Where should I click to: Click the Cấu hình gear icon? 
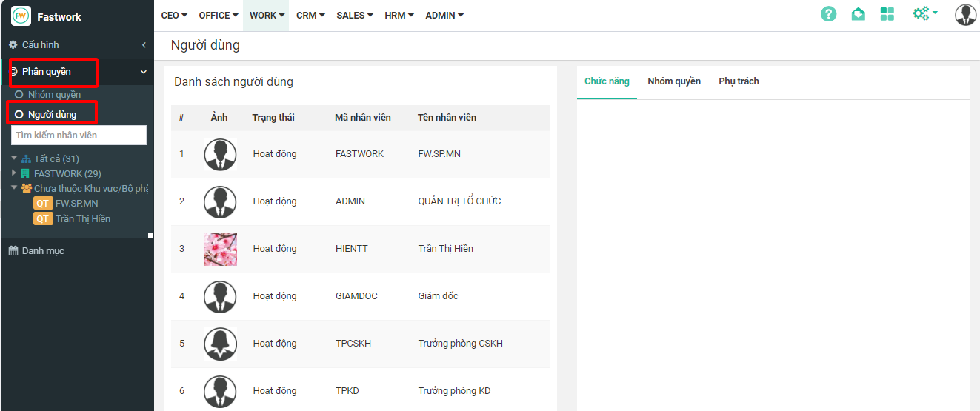pyautogui.click(x=13, y=45)
